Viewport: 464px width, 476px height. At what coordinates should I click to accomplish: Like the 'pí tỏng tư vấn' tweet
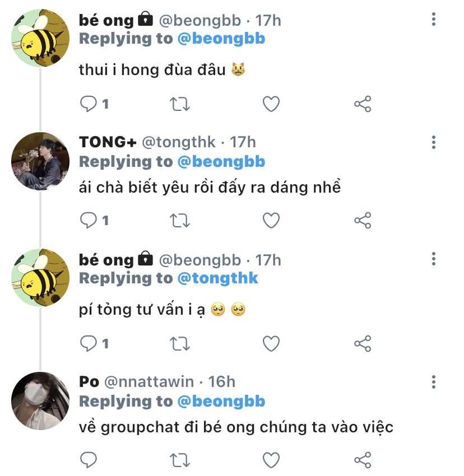pyautogui.click(x=271, y=343)
